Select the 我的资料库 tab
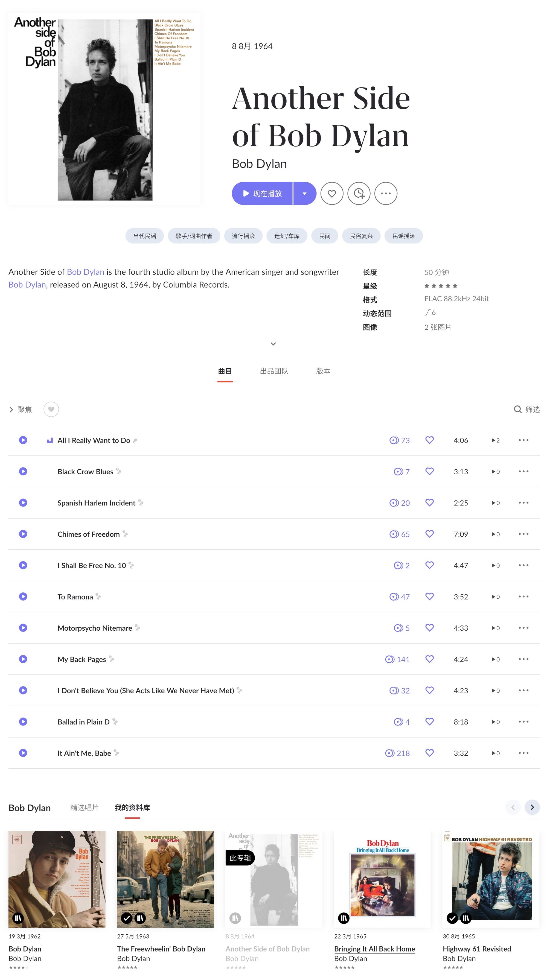The image size is (547, 980). [x=132, y=807]
